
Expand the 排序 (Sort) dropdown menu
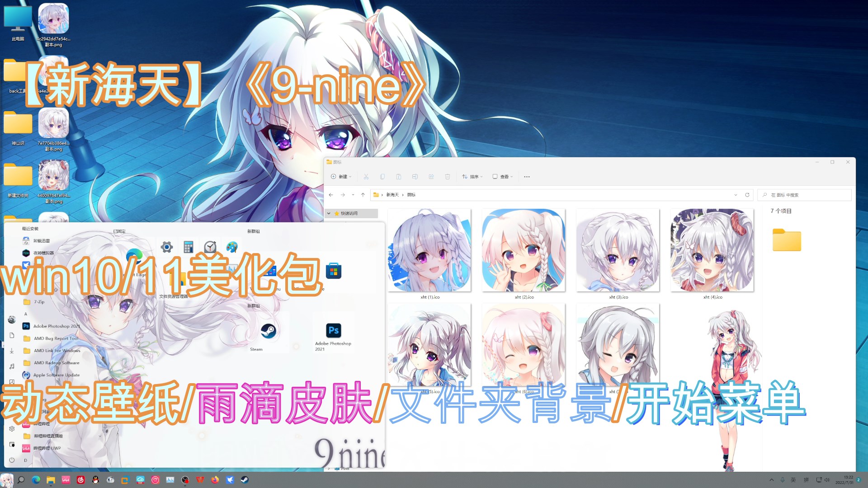tap(472, 177)
